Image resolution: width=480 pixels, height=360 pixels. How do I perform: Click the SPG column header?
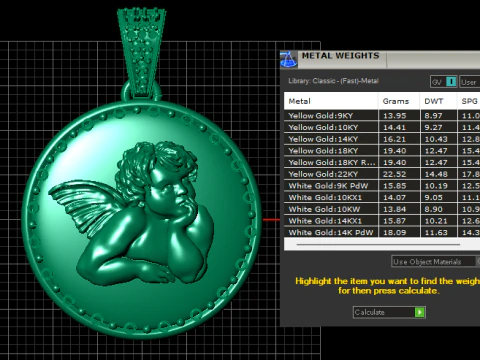pos(469,101)
